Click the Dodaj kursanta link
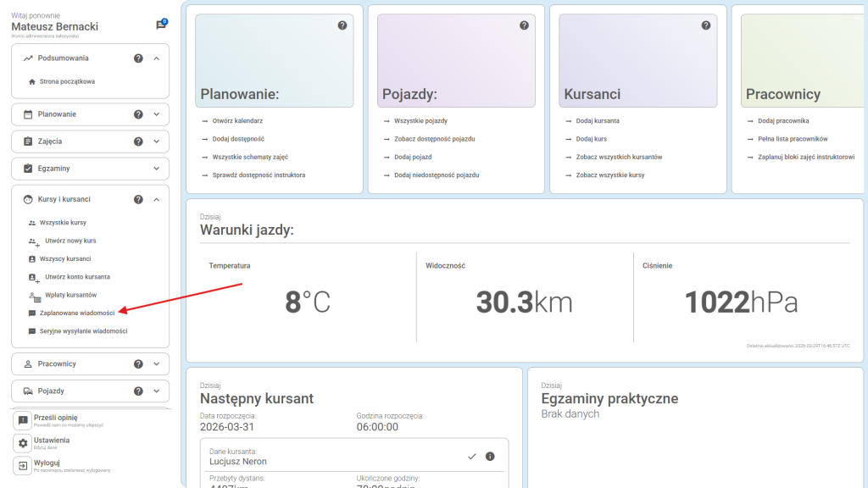This screenshot has width=868, height=488. (x=597, y=121)
